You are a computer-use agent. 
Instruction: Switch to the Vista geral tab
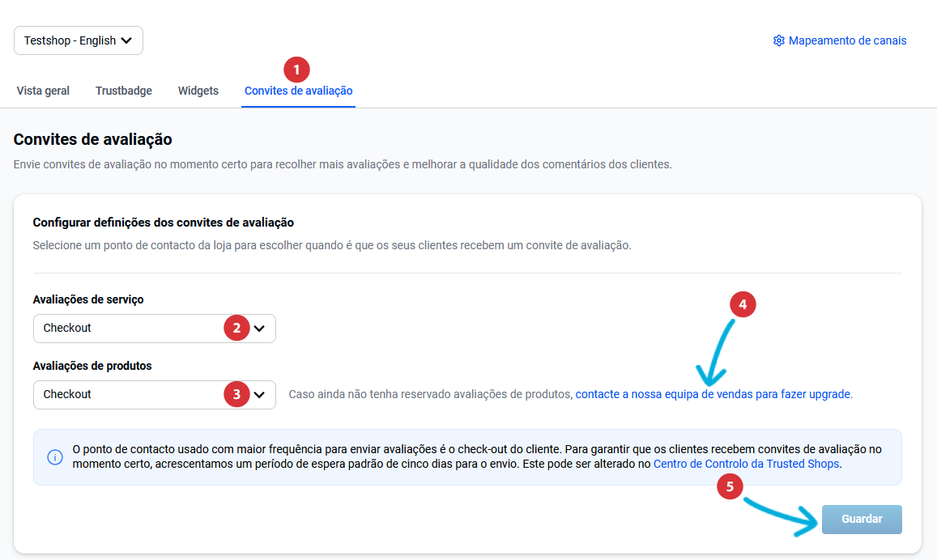(x=43, y=91)
